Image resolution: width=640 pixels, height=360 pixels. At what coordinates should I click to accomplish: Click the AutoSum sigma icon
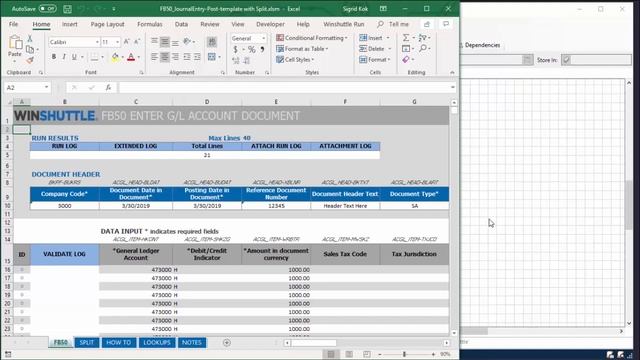point(406,38)
